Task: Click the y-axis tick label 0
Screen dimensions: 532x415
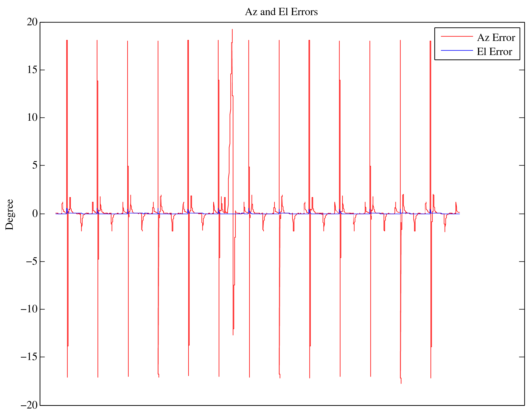Action: click(35, 214)
